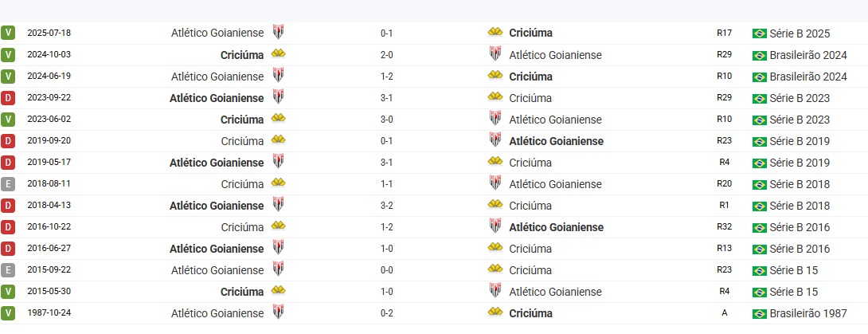Click Brazil flag beside Série B 2025
Screen dimensions: 868x334
[759, 33]
